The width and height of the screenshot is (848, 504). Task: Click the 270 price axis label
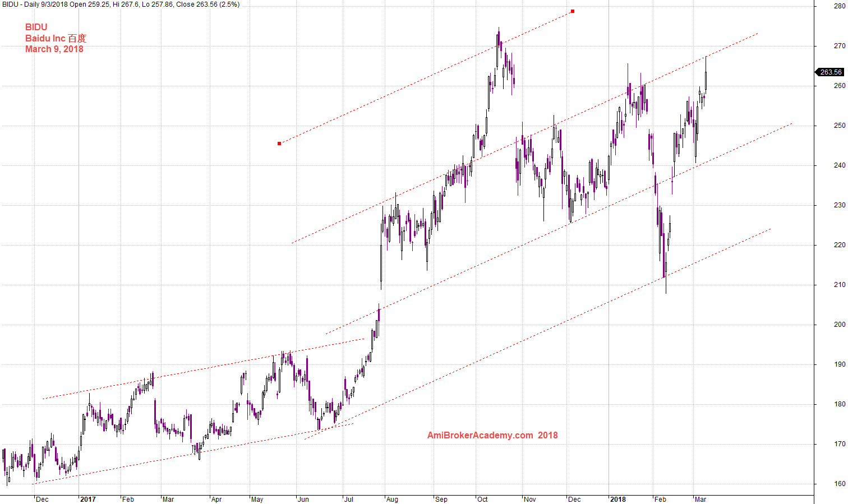click(840, 46)
